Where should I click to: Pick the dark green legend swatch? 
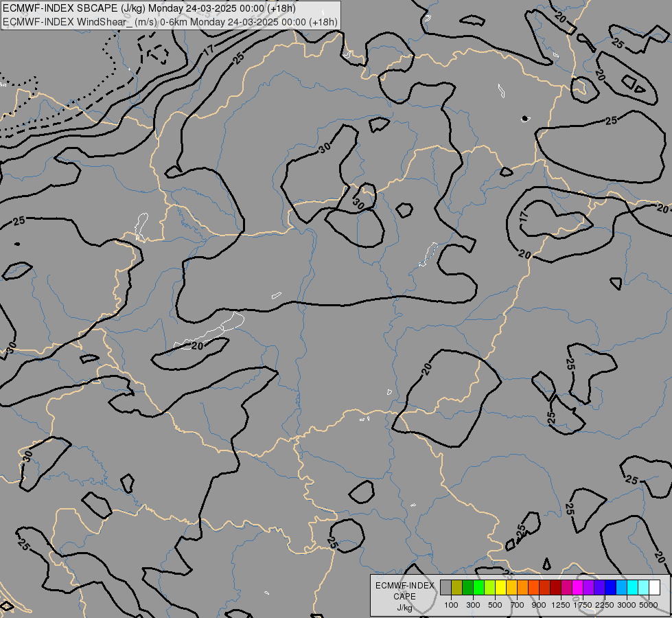coord(467,587)
